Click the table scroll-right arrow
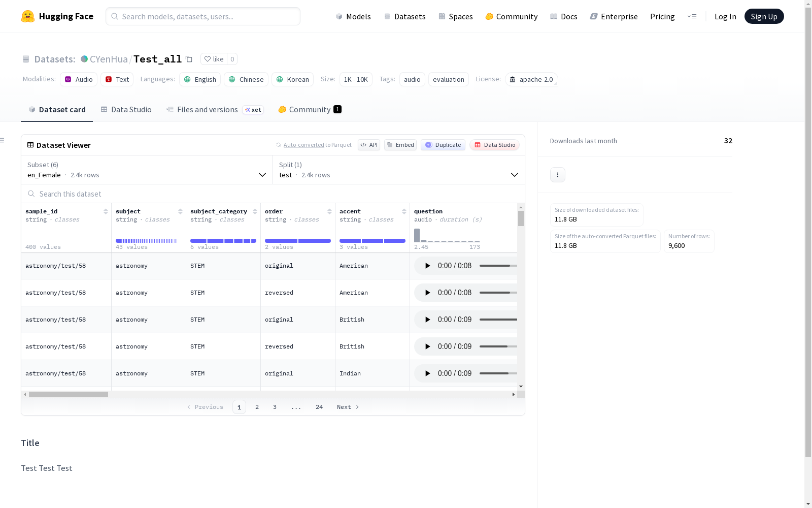This screenshot has width=812, height=508. tap(514, 394)
